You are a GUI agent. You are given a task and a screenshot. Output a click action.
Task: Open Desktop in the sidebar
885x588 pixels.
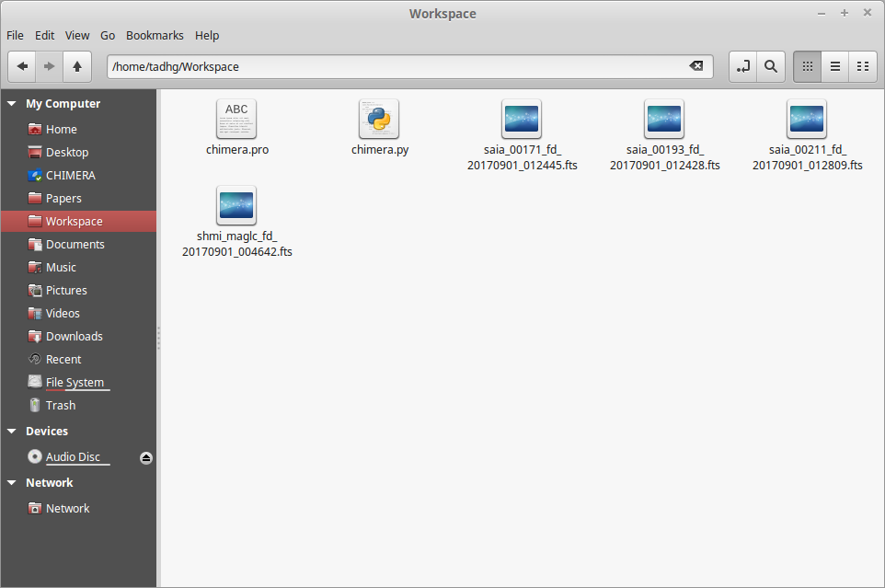[79, 153]
